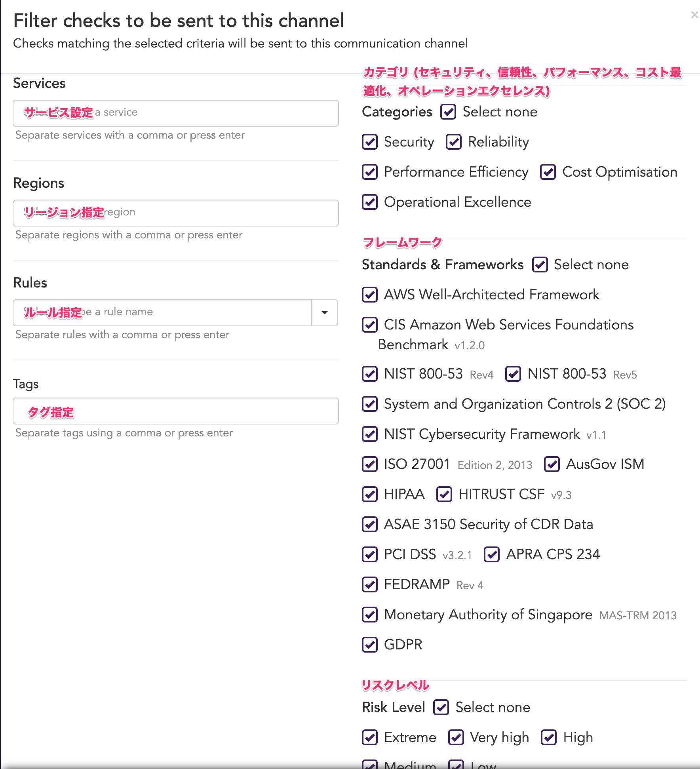
Task: Click the Services input field
Action: pyautogui.click(x=175, y=113)
